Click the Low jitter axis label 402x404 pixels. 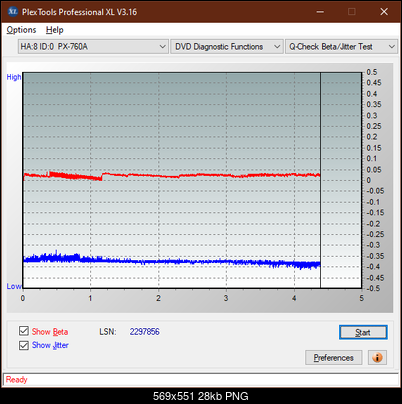(x=14, y=286)
